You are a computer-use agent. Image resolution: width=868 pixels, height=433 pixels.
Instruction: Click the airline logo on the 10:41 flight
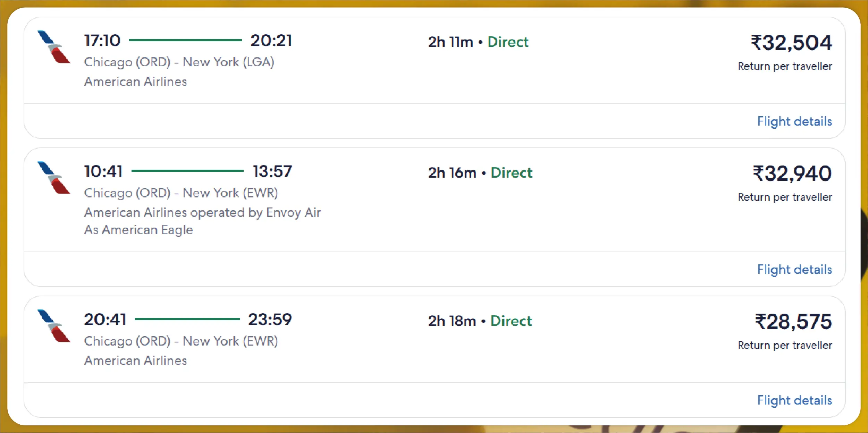click(x=54, y=178)
